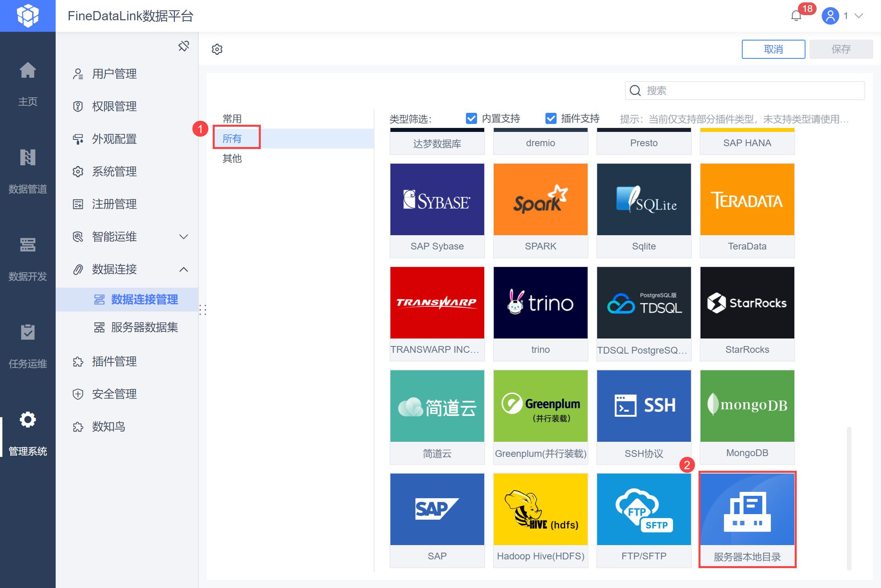Switch to the 其他 category tab

click(232, 158)
